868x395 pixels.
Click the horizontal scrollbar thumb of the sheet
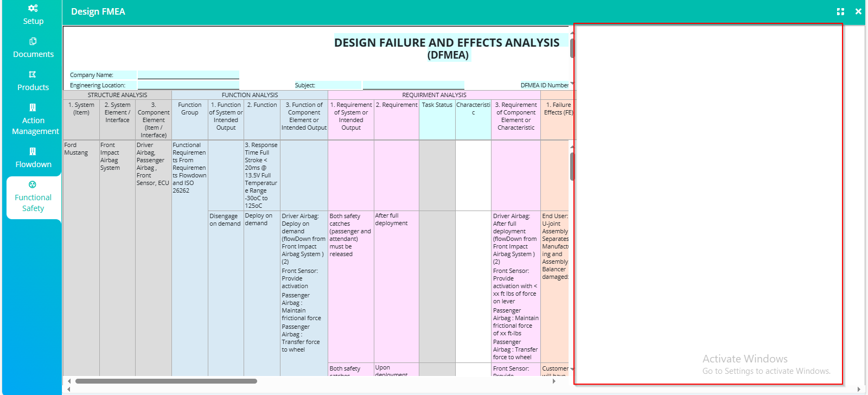pyautogui.click(x=166, y=381)
